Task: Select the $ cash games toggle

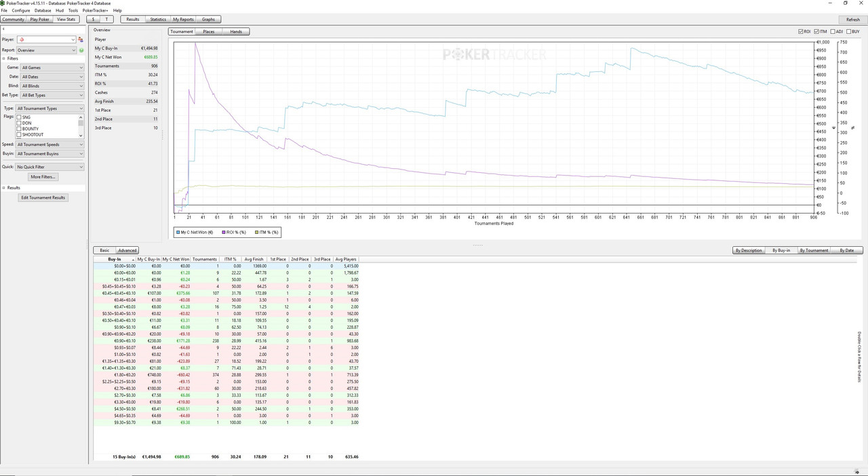Action: point(94,20)
